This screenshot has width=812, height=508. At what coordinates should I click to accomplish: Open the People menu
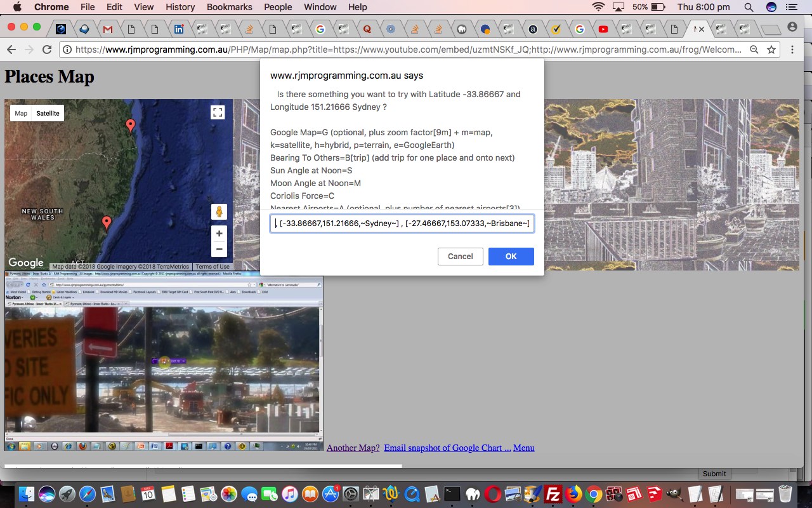(278, 7)
